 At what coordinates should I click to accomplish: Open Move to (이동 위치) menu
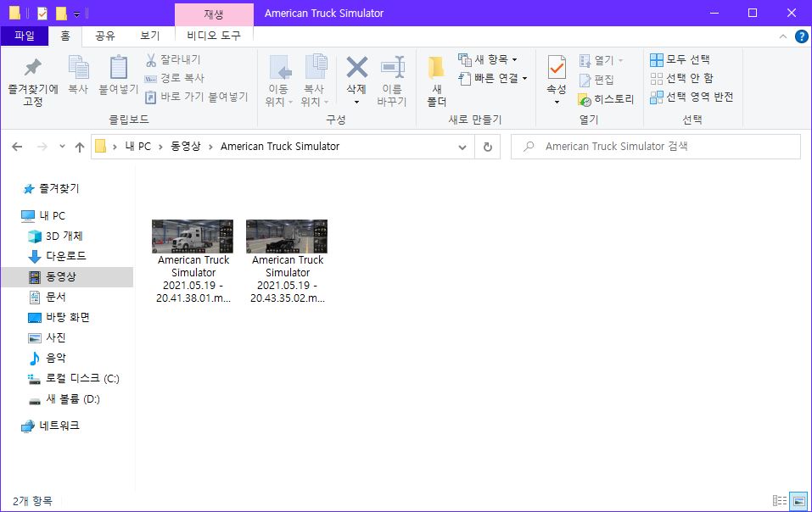(x=279, y=81)
